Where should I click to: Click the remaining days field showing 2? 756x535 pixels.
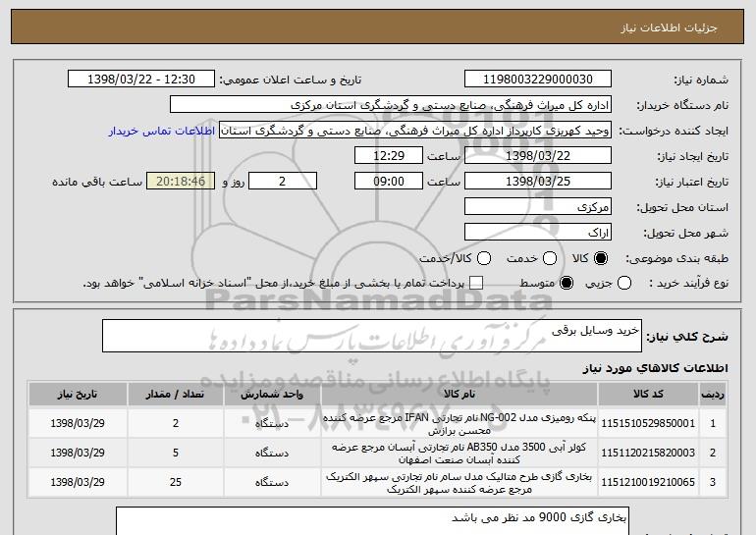click(283, 182)
